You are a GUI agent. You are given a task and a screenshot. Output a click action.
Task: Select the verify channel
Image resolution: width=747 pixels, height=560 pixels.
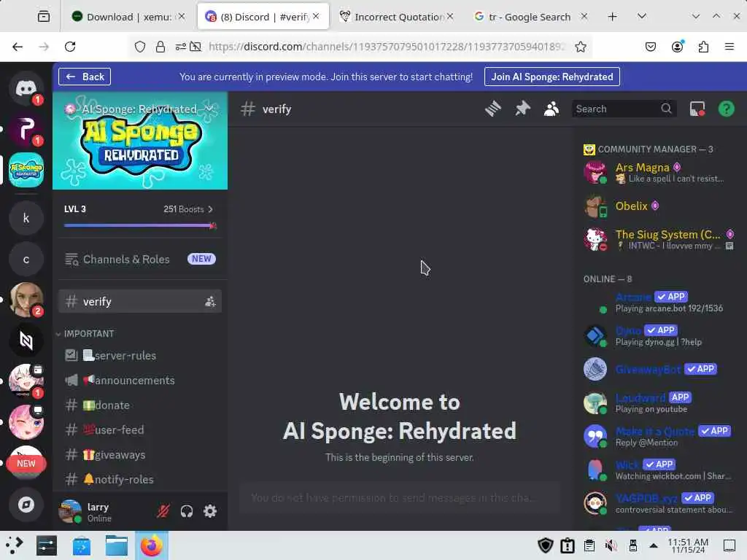pyautogui.click(x=140, y=301)
